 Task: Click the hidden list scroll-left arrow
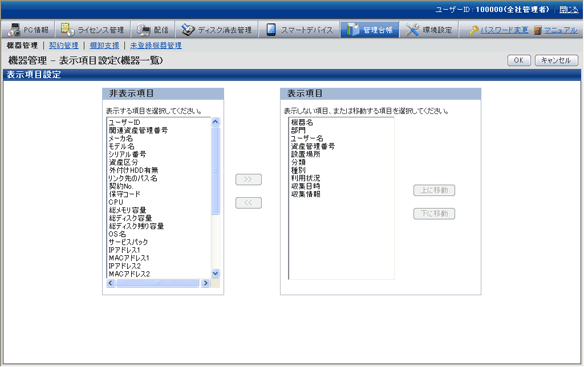click(x=111, y=283)
